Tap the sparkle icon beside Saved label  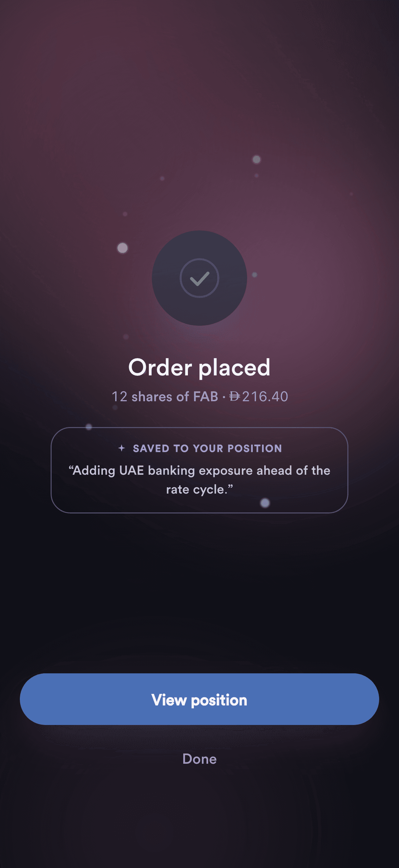pyautogui.click(x=121, y=448)
